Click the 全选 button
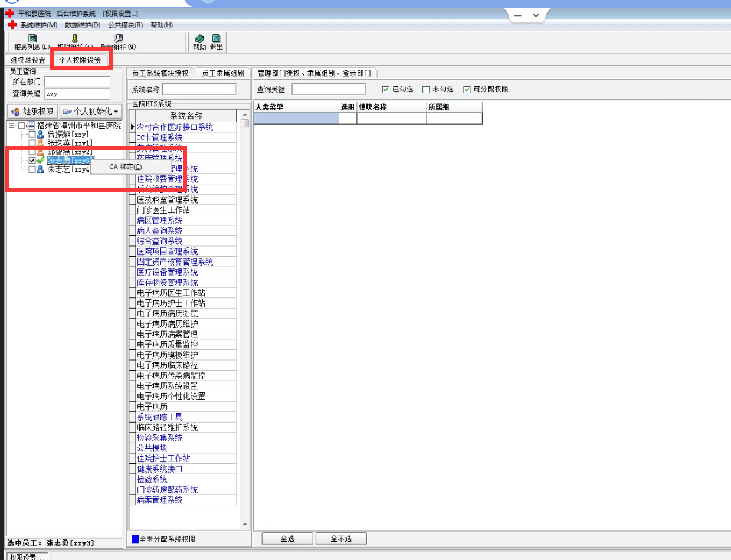The width and height of the screenshot is (731, 560). [287, 539]
